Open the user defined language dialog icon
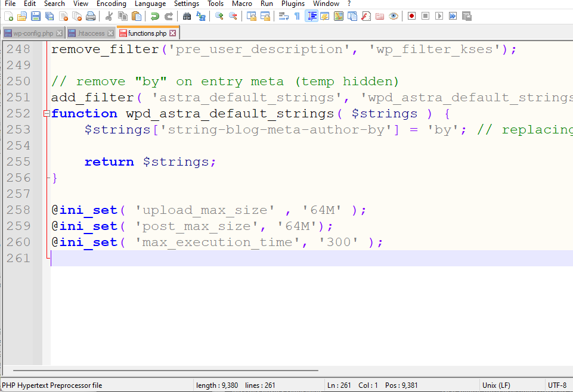This screenshot has width=573, height=392. pyautogui.click(x=325, y=16)
